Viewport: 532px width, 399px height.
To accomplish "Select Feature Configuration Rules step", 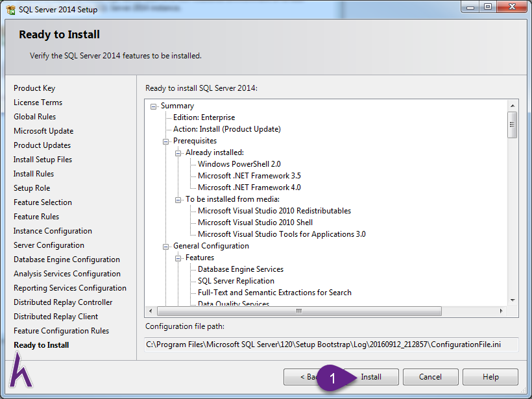I will [61, 330].
